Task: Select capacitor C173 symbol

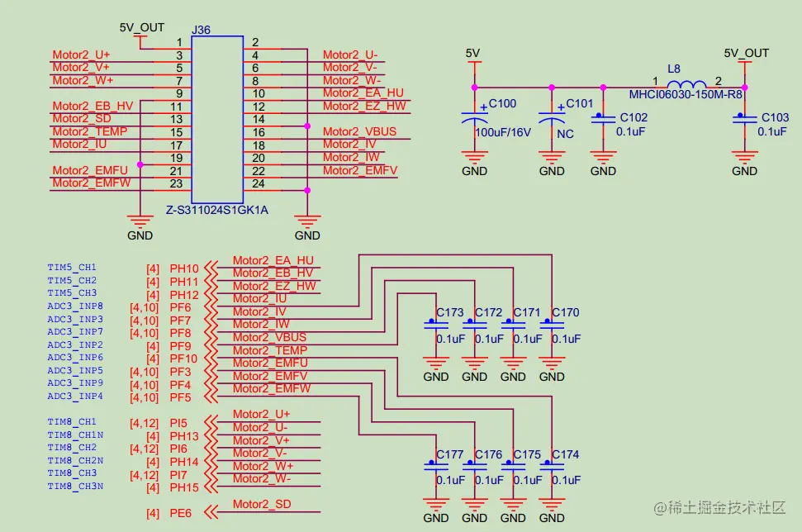Action: 436,323
